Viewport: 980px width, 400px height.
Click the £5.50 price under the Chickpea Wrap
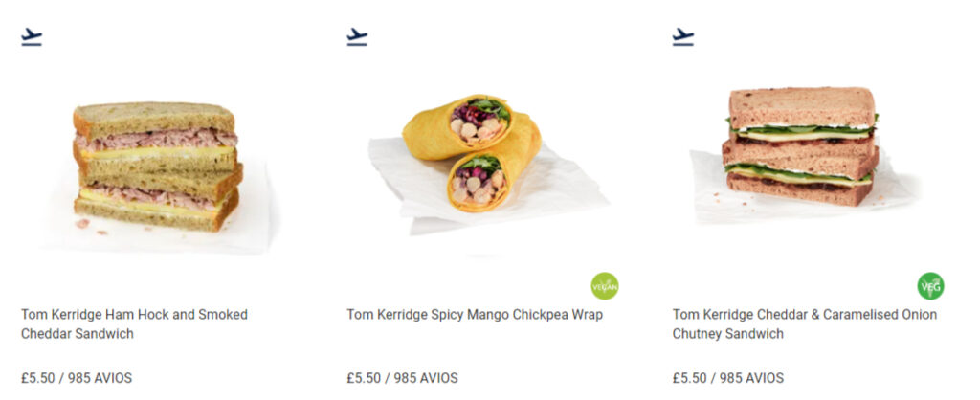tap(364, 378)
